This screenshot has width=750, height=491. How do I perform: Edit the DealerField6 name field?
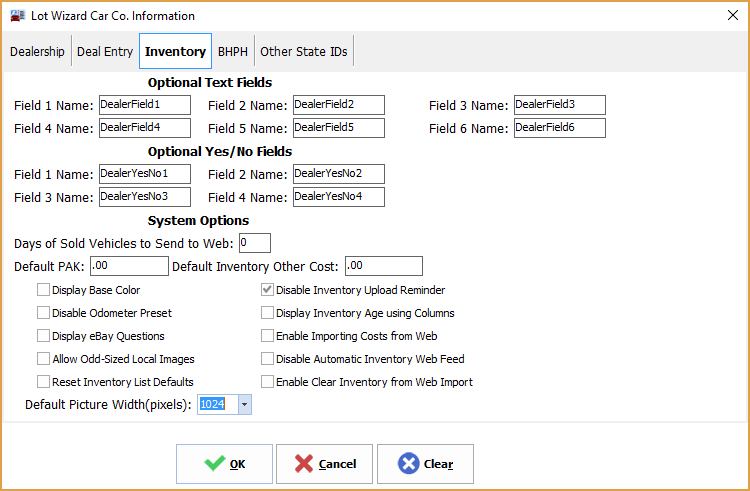point(560,128)
